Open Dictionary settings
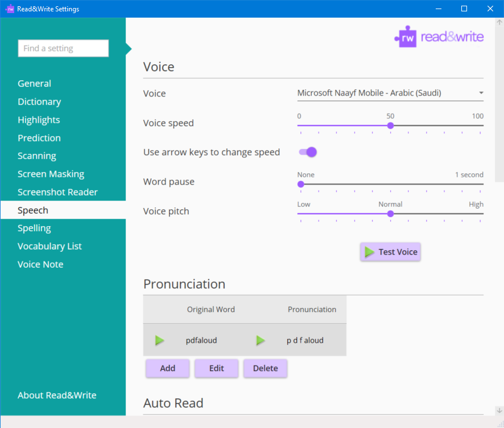 click(x=39, y=102)
